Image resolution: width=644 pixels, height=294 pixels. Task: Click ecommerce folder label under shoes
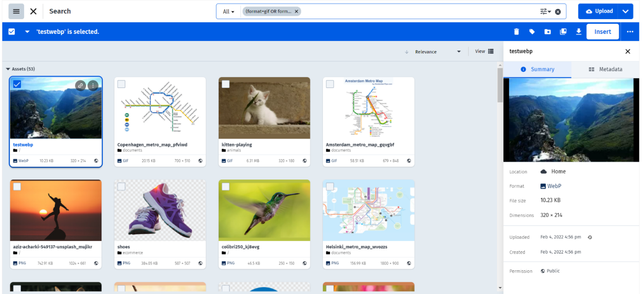[x=134, y=253]
